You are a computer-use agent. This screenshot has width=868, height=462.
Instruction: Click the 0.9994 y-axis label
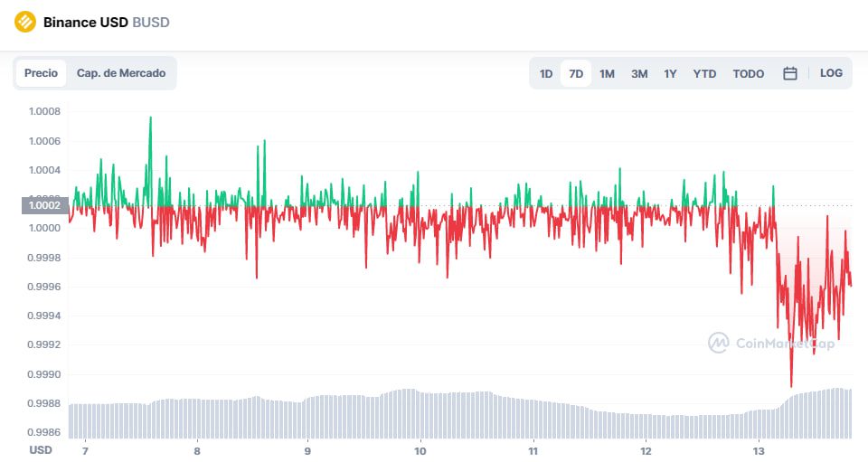coord(44,316)
